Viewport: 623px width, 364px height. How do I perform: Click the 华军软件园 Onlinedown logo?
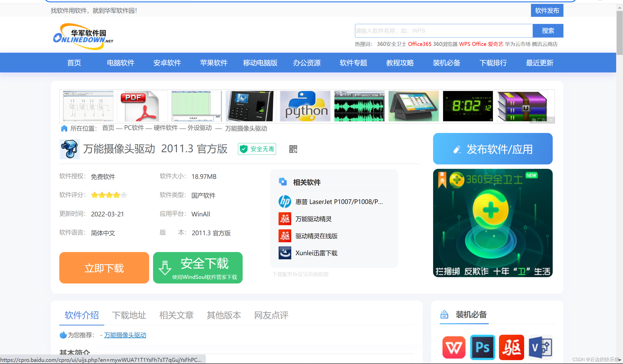(83, 37)
